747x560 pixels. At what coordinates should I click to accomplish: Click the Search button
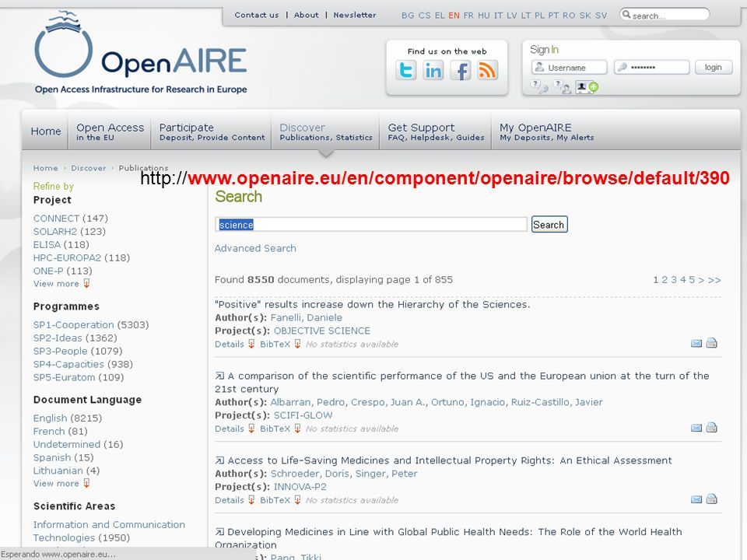coord(549,224)
